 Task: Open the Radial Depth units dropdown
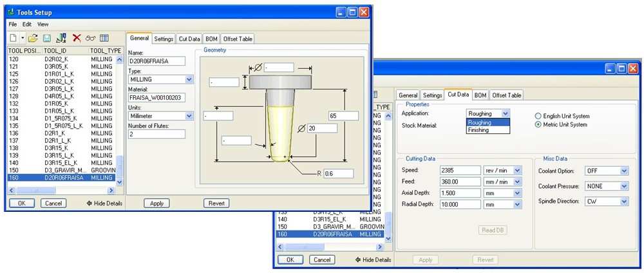(x=518, y=205)
